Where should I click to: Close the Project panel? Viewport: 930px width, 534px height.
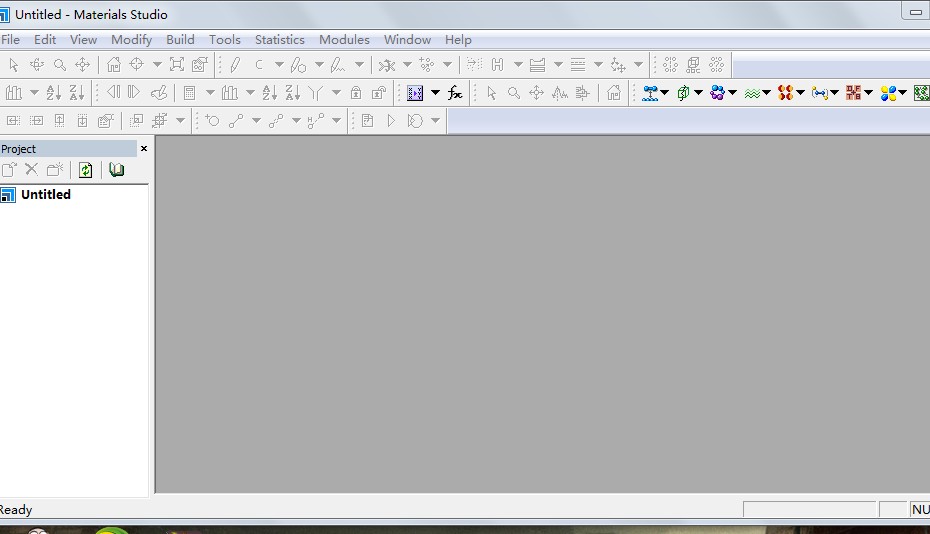(x=144, y=148)
